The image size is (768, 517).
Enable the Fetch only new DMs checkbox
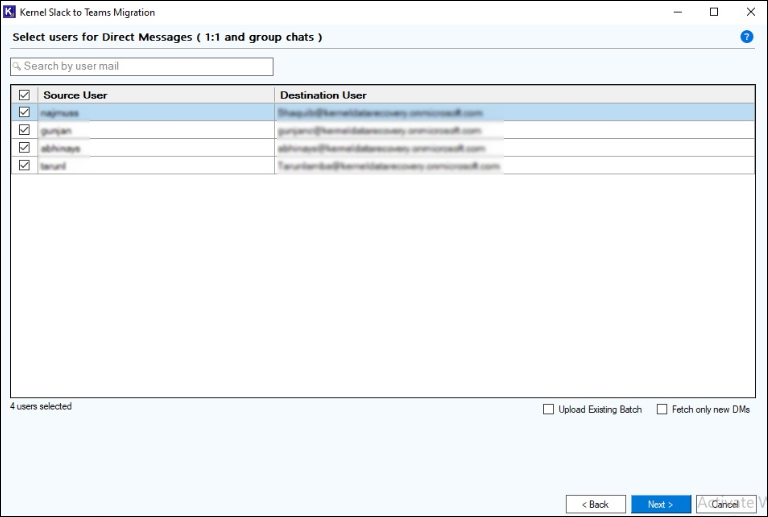[662, 409]
